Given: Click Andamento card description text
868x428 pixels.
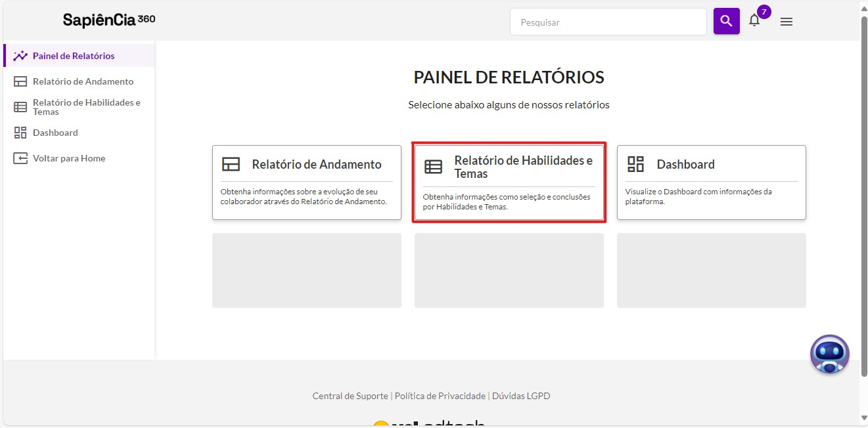Looking at the screenshot, I should 304,196.
